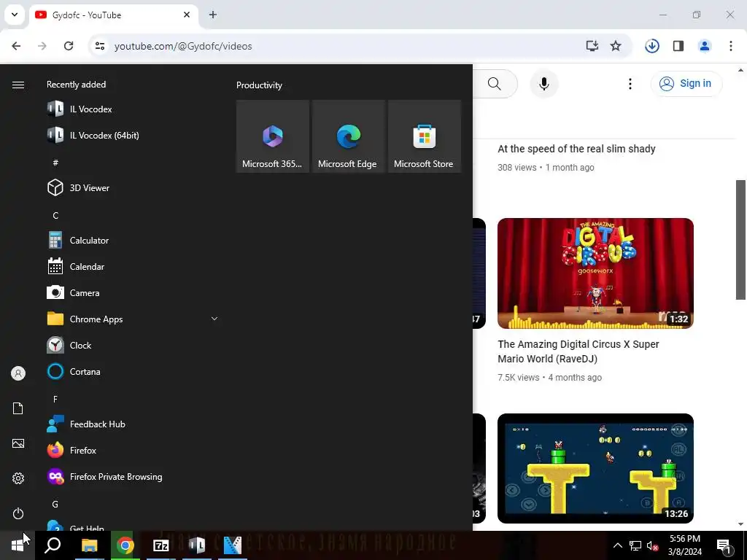Click muted volume tray icon
This screenshot has width=747, height=560.
(x=652, y=545)
